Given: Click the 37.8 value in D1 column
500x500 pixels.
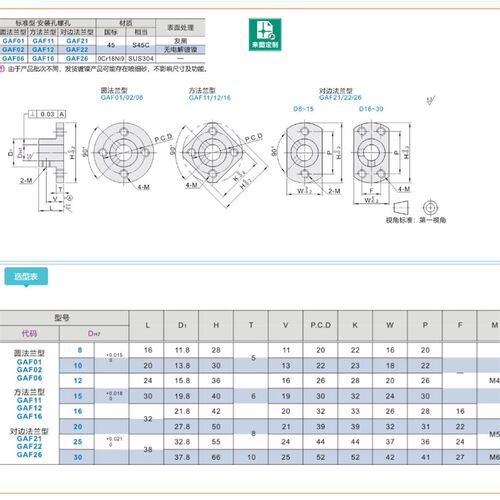Looking at the screenshot, I should coord(182,457).
